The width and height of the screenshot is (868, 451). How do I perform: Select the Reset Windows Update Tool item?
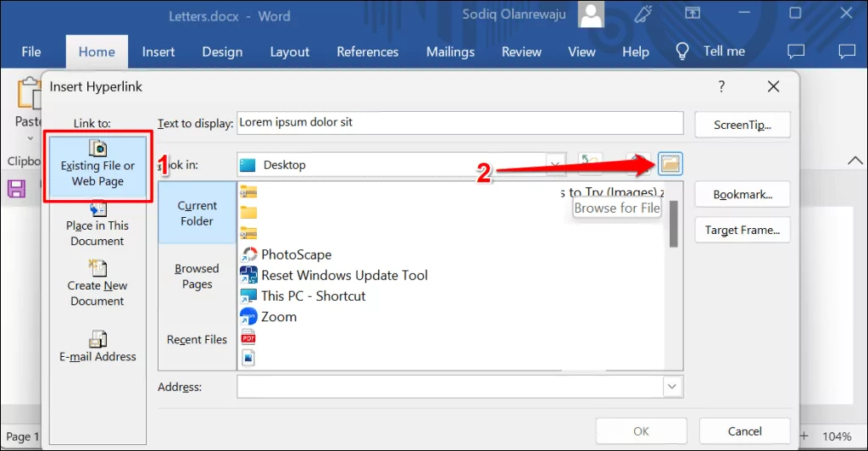click(334, 275)
